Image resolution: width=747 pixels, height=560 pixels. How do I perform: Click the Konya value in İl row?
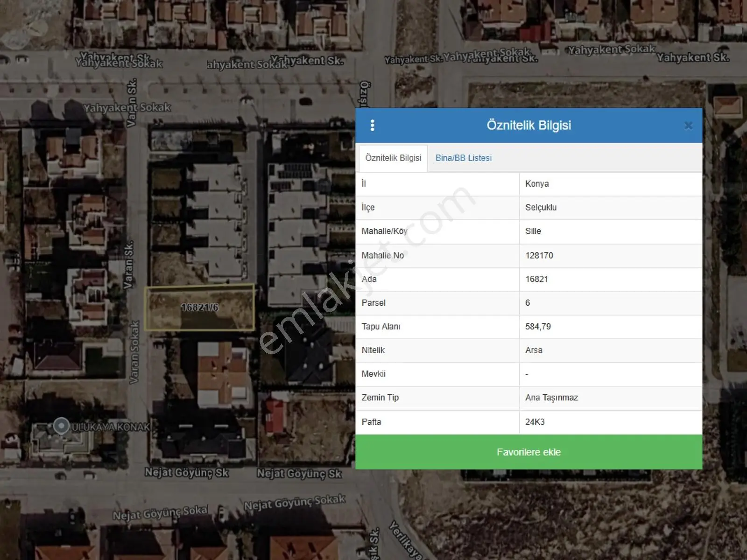[537, 184]
